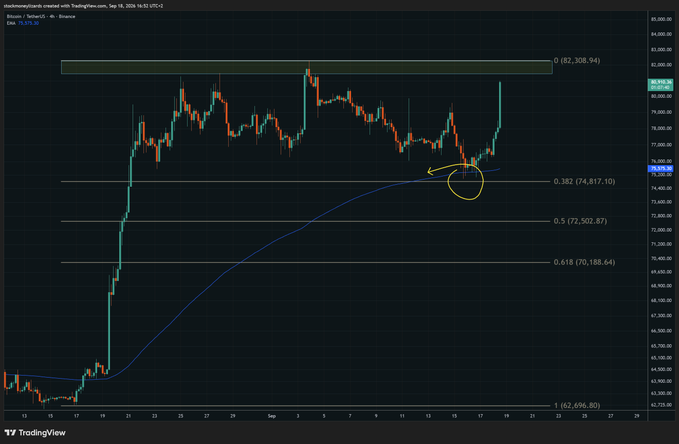Click the 83,000.00 price axis label

[x=661, y=50]
